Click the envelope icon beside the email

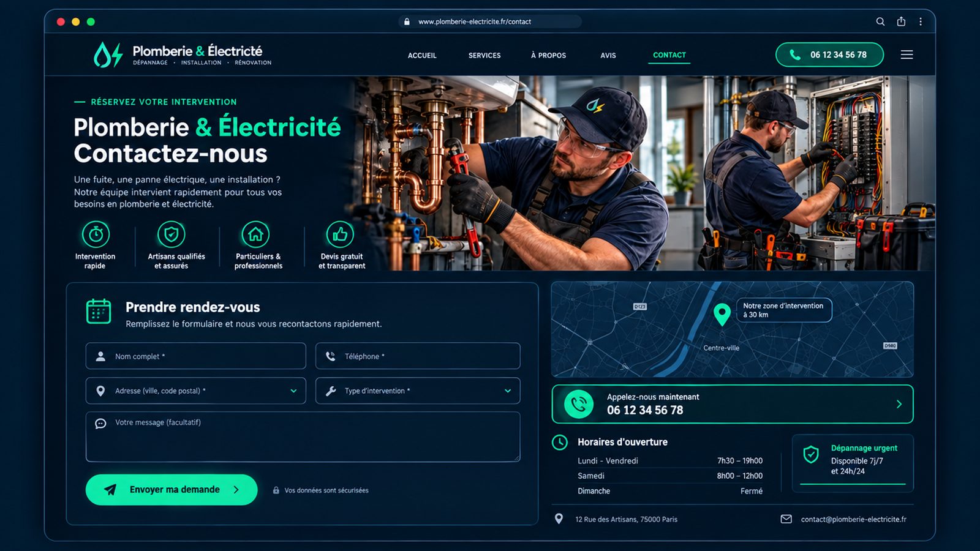(x=786, y=519)
